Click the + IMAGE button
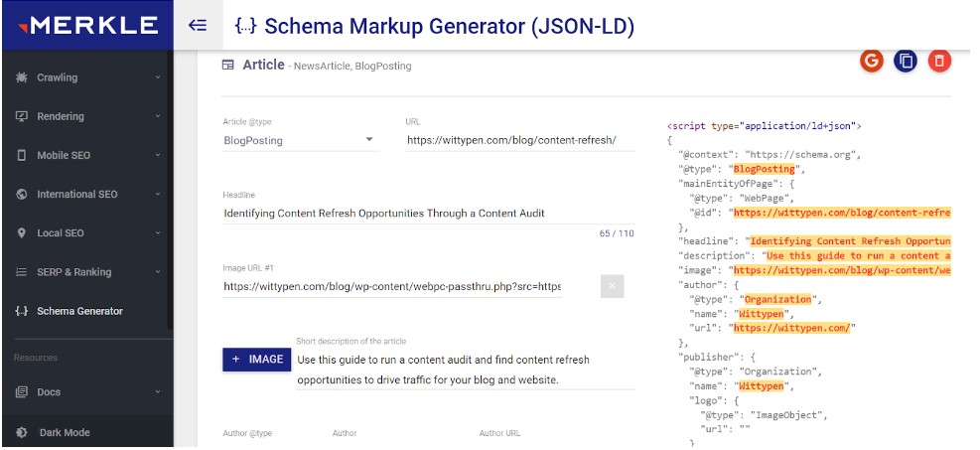 pos(257,360)
